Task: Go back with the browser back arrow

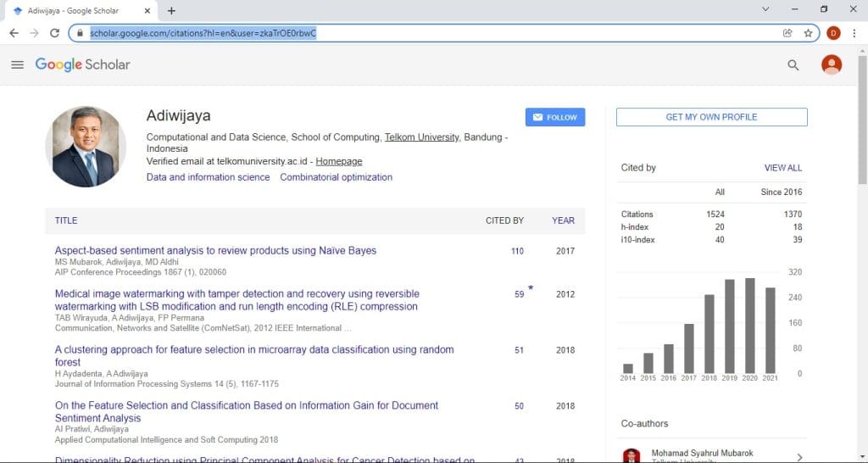Action: (x=14, y=33)
